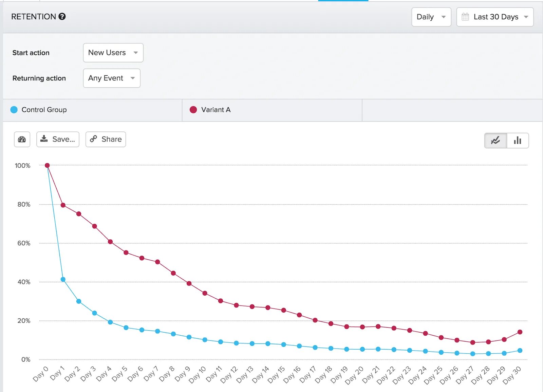Click the Share button
This screenshot has height=392, width=543.
coord(106,139)
